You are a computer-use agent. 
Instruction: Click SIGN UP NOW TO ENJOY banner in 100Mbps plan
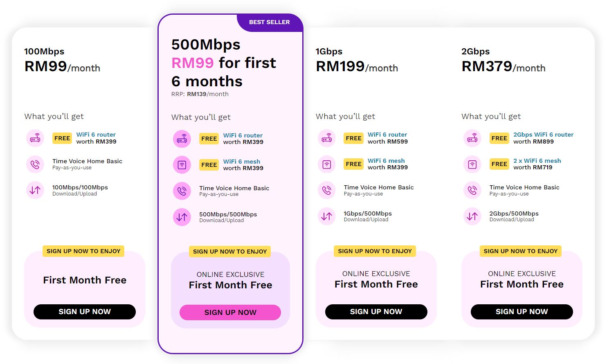[x=83, y=251]
